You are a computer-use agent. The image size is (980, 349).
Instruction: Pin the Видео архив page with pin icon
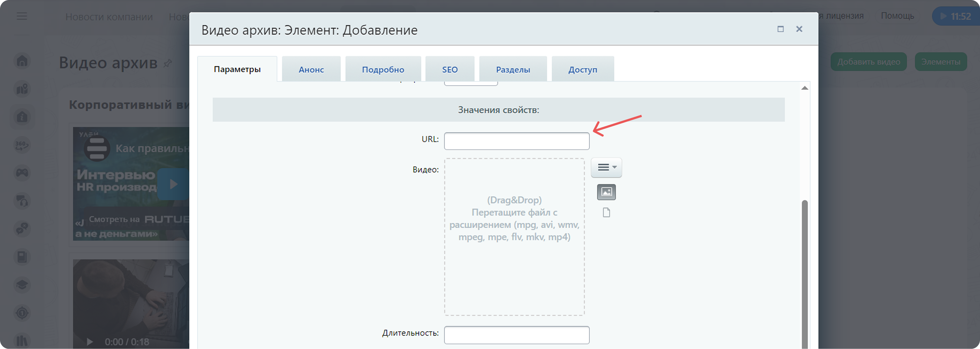click(168, 63)
